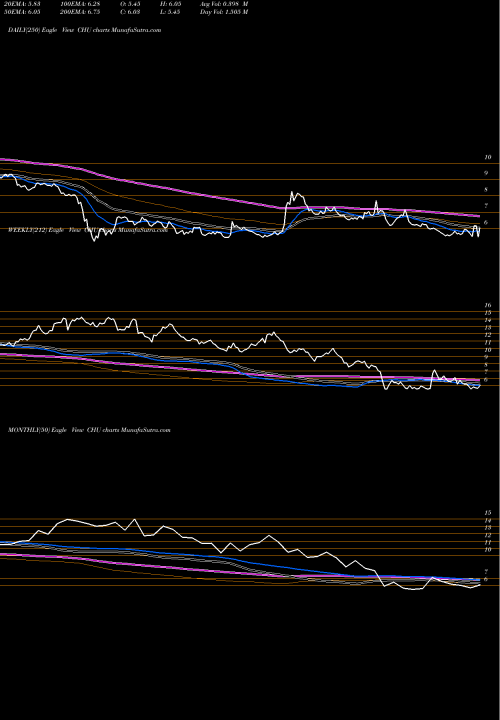Click the DAILY(250) Eagle View chart title

(84, 30)
